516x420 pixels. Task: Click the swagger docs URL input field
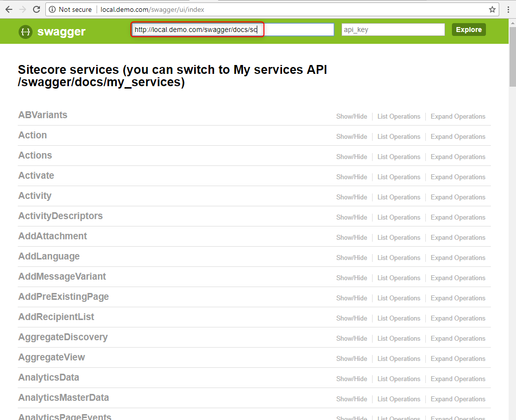[233, 30]
